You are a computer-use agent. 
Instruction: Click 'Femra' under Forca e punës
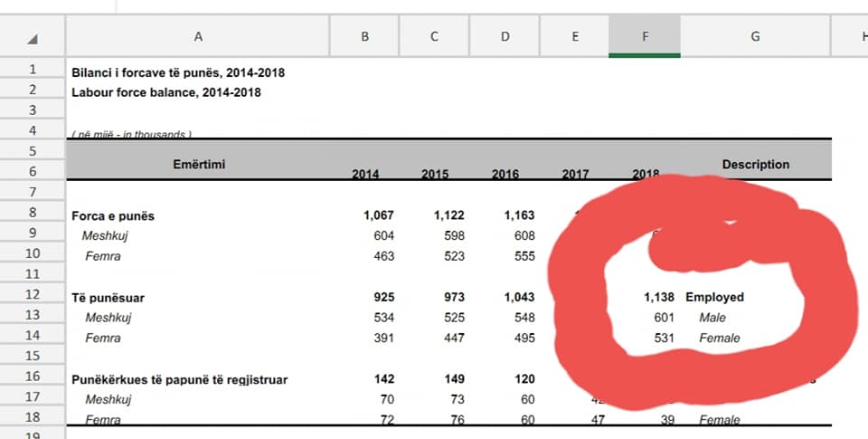coord(102,256)
